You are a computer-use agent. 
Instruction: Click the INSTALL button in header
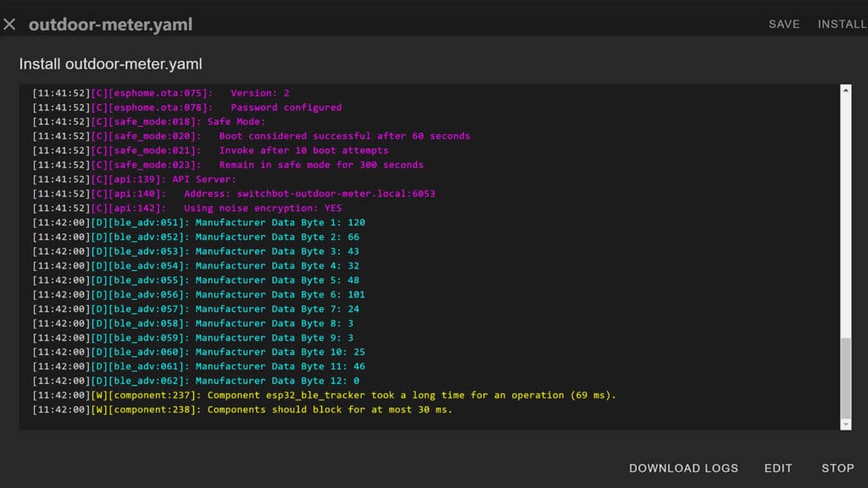pos(842,25)
